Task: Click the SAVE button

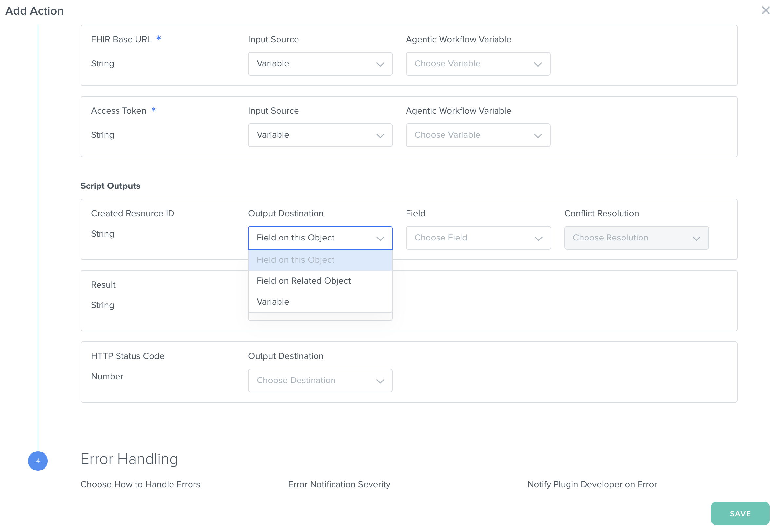Action: [x=740, y=513]
